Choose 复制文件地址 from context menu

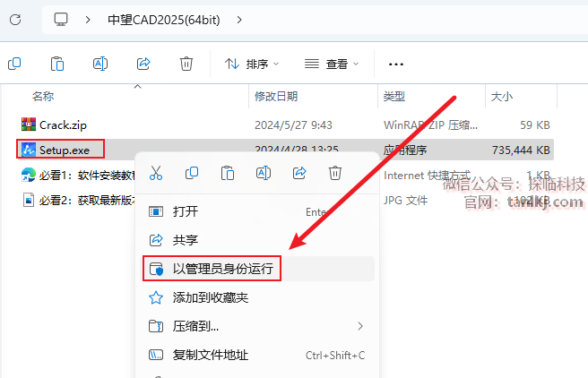(258, 355)
